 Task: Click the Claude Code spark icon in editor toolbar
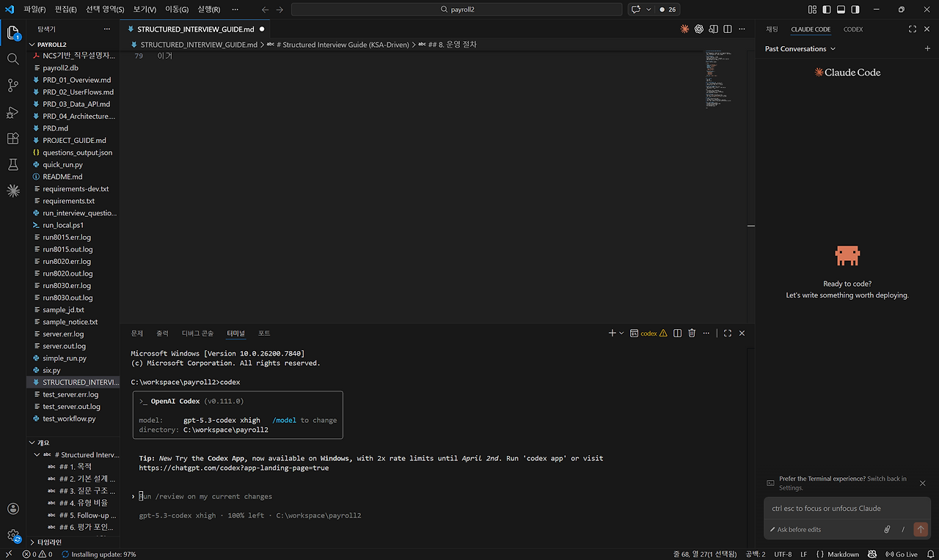[x=684, y=29]
